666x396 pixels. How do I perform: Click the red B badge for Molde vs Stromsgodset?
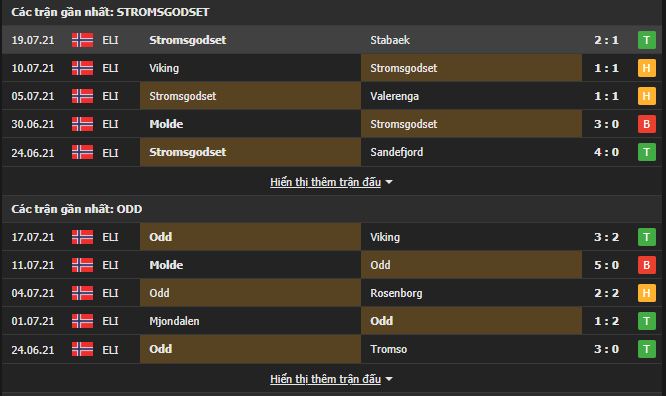click(646, 124)
